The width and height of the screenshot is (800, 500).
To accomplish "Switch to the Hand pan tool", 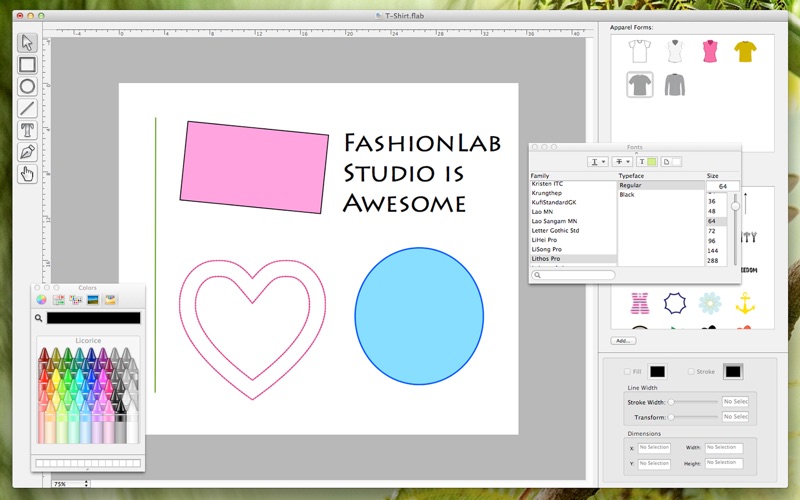I will point(28,174).
